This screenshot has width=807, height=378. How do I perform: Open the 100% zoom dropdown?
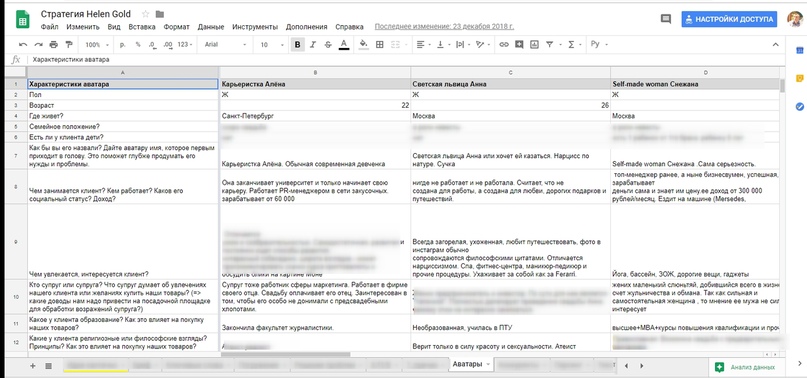click(x=96, y=45)
